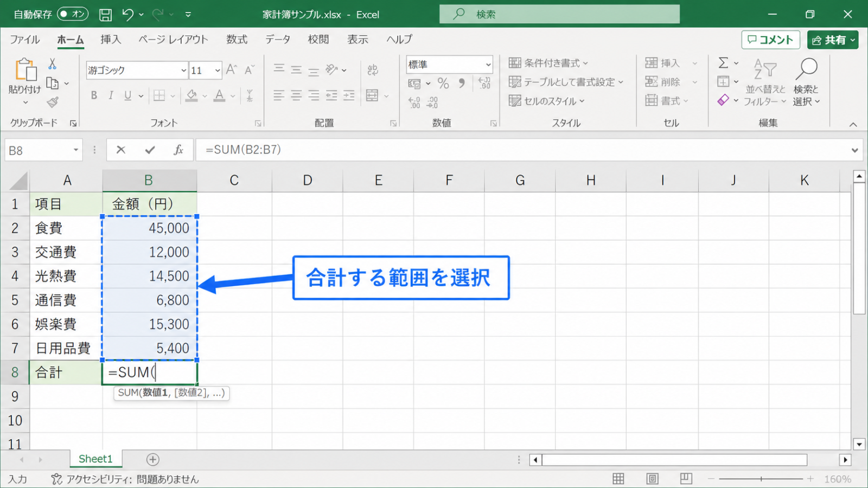Open テーブルとして書式設定 dropdown
This screenshot has width=868, height=488.
566,82
